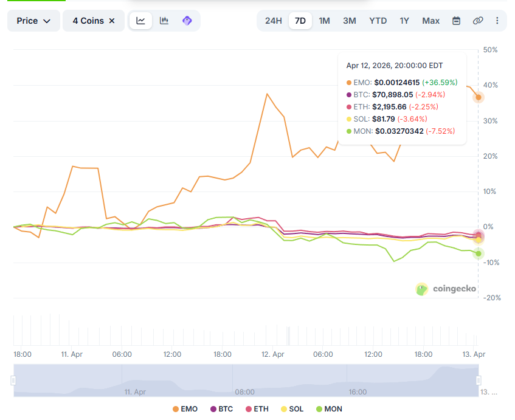Click the SOL price value $81.79

click(x=383, y=119)
